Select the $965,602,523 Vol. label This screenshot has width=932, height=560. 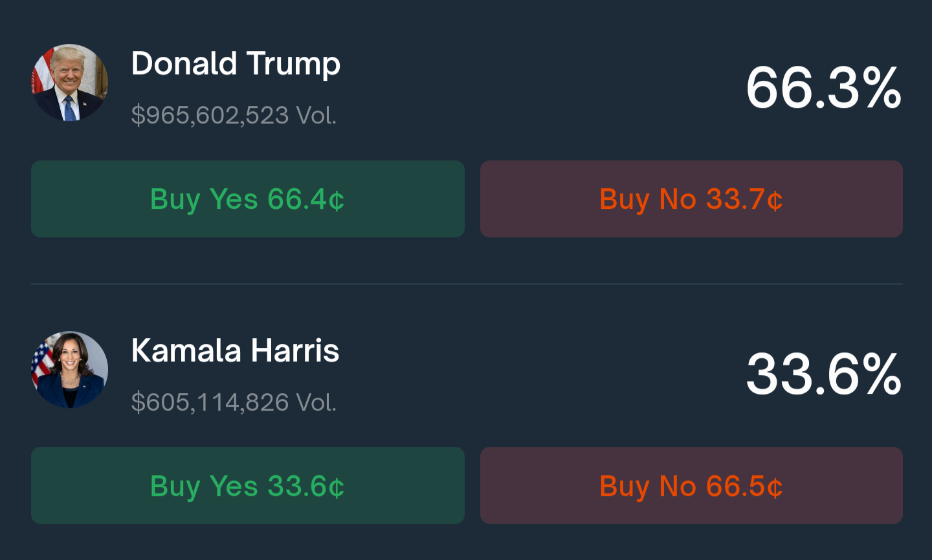(234, 115)
